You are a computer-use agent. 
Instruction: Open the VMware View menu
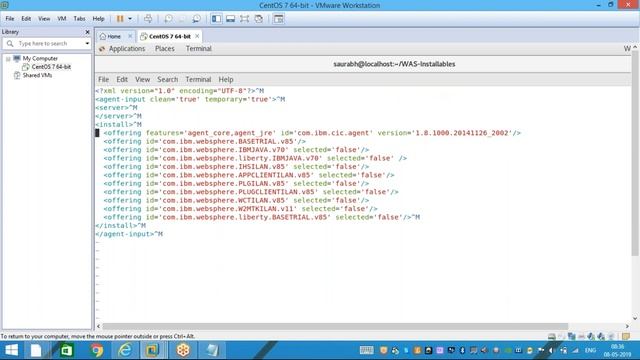tap(44, 19)
